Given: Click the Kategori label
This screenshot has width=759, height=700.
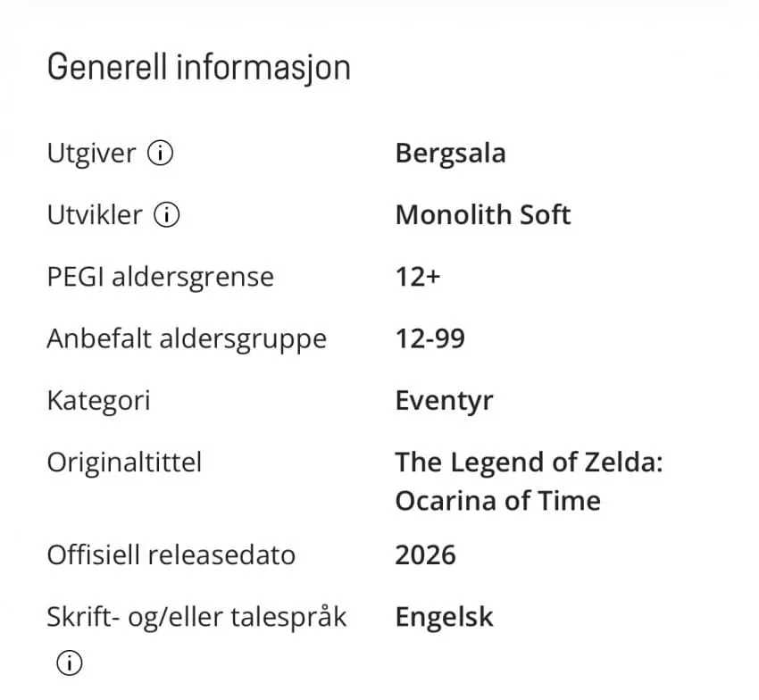Looking at the screenshot, I should 99,401.
